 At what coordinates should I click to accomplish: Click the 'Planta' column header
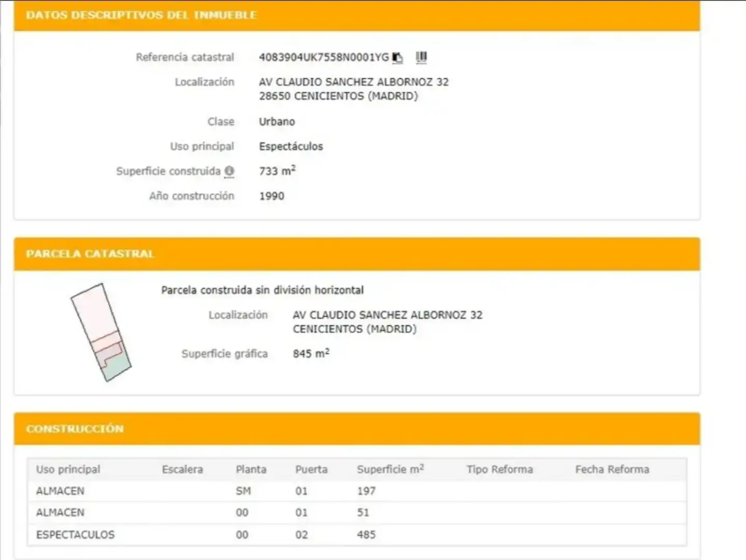251,469
